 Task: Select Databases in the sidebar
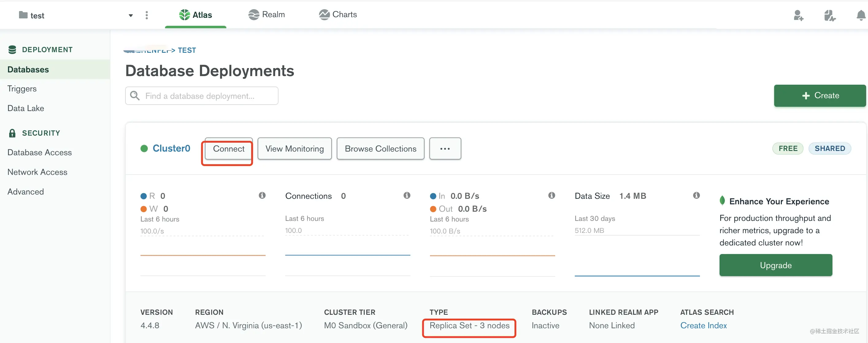pyautogui.click(x=55, y=69)
